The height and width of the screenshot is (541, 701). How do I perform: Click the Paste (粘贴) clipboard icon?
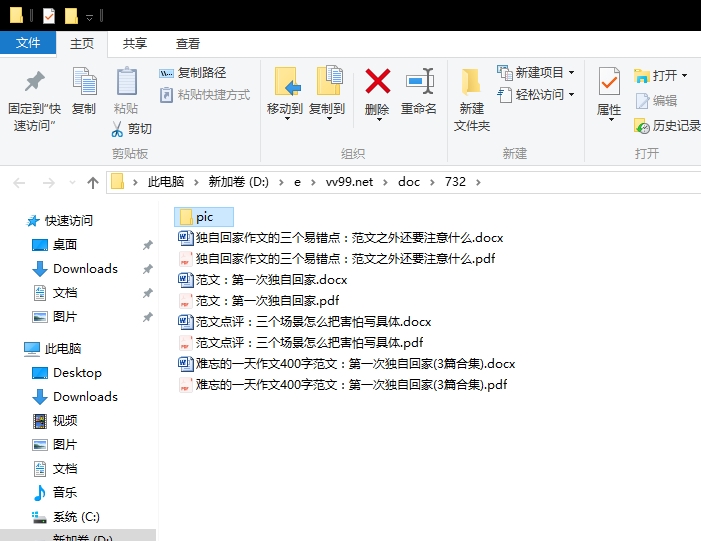click(127, 82)
